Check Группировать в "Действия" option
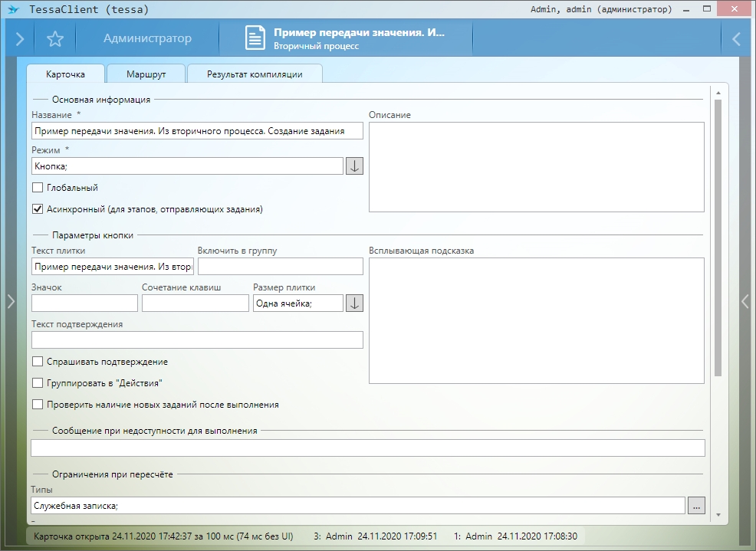Viewport: 756px width, 551px height. [38, 383]
